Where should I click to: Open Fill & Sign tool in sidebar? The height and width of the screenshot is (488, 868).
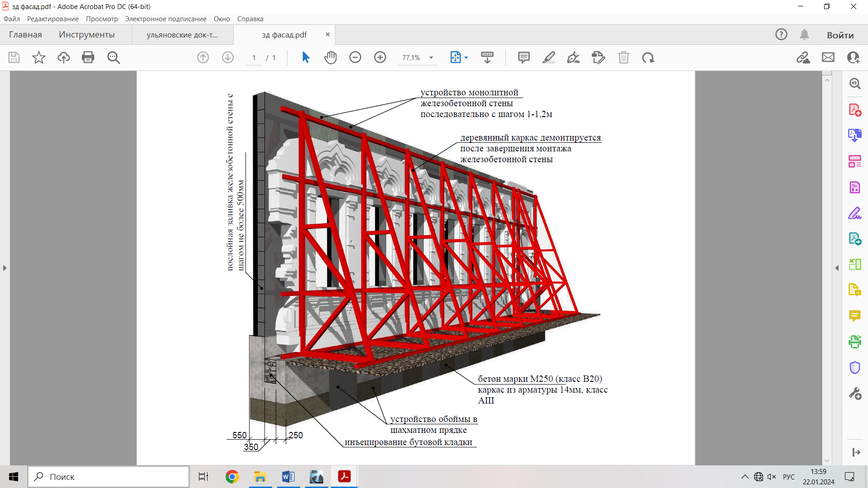click(x=854, y=213)
